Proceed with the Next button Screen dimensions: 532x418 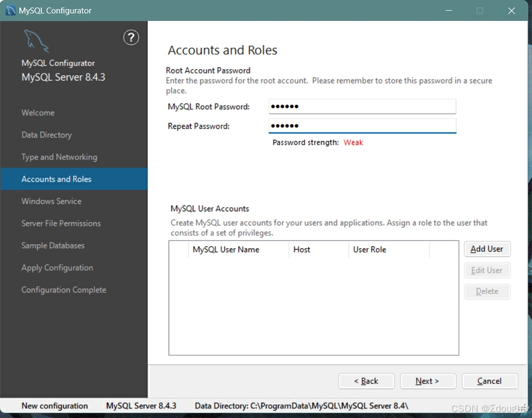pyautogui.click(x=428, y=381)
